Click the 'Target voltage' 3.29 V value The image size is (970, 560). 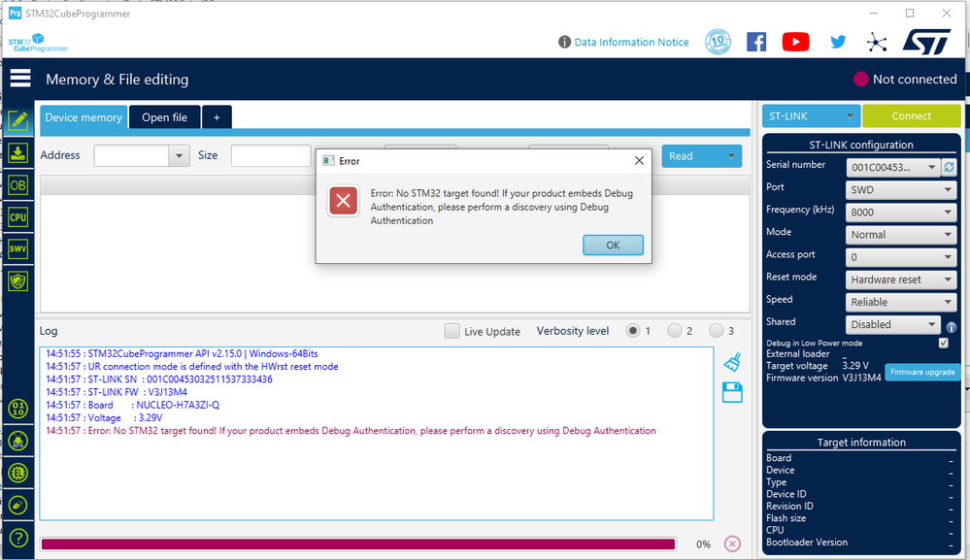point(855,365)
